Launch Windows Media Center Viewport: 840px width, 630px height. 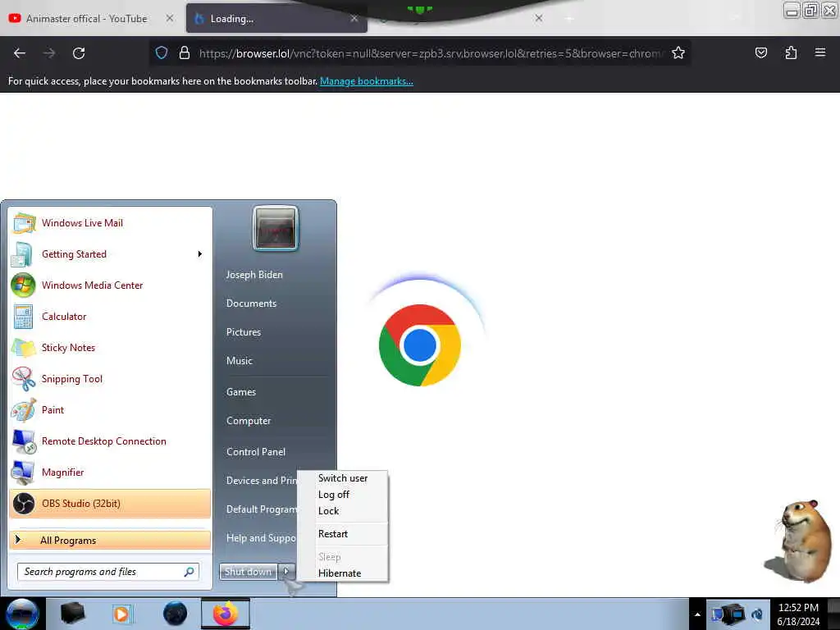coord(110,285)
